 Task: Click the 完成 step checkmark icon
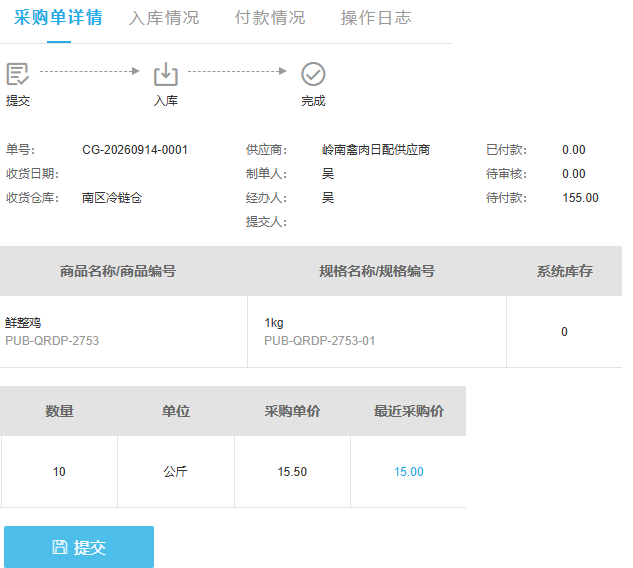tap(313, 74)
